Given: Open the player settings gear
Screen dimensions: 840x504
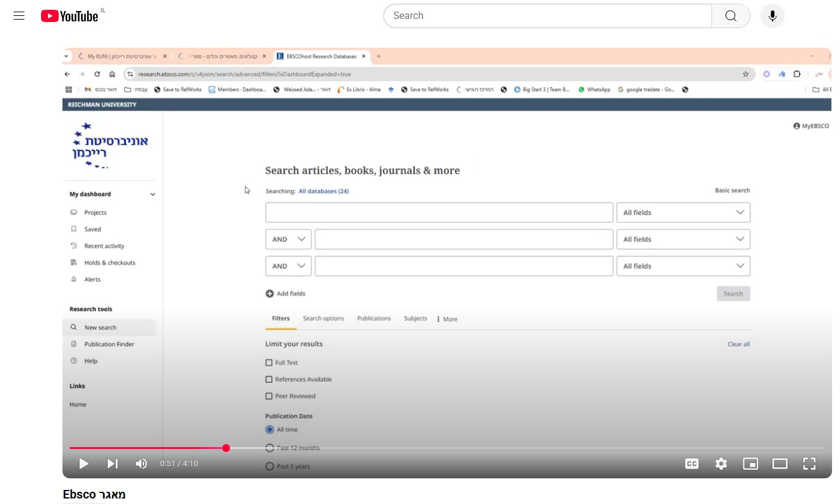Looking at the screenshot, I should (721, 464).
